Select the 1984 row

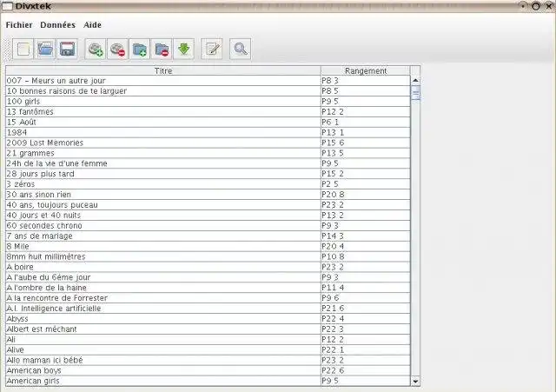tap(208, 132)
